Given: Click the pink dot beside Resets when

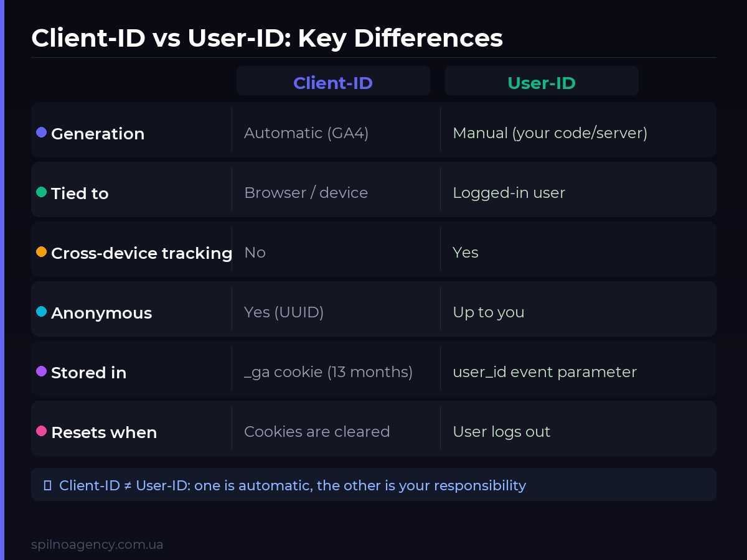Looking at the screenshot, I should 42,431.
